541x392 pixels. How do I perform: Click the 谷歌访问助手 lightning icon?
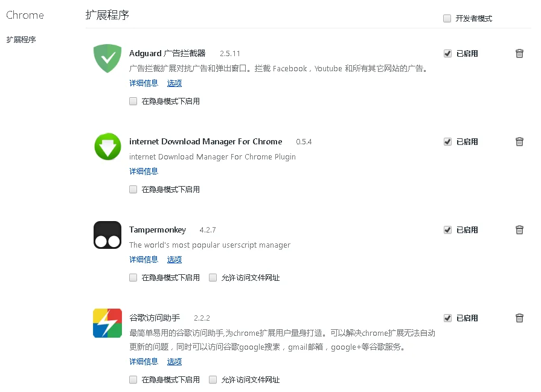click(107, 323)
